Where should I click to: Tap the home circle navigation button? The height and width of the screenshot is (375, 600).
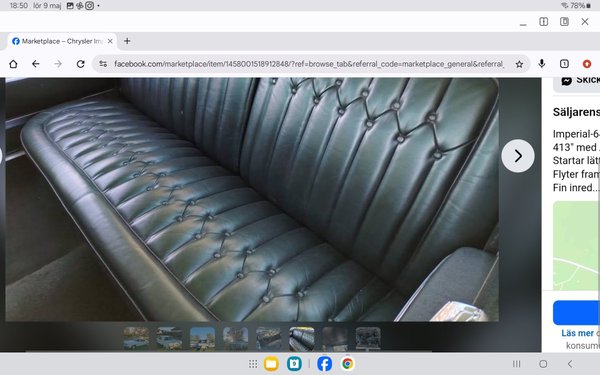coord(543,364)
